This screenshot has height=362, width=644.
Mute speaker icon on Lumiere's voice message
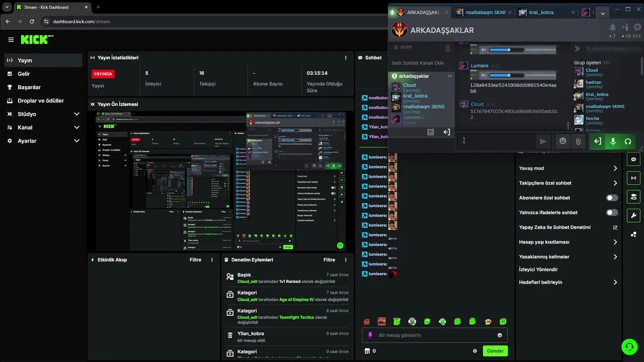(x=483, y=75)
